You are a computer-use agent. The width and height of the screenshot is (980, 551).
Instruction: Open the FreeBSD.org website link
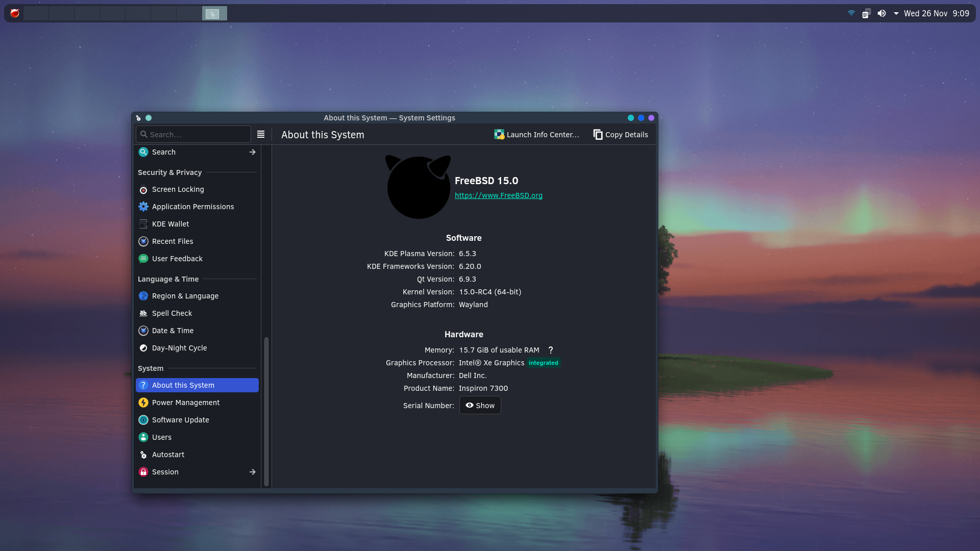pyautogui.click(x=498, y=195)
